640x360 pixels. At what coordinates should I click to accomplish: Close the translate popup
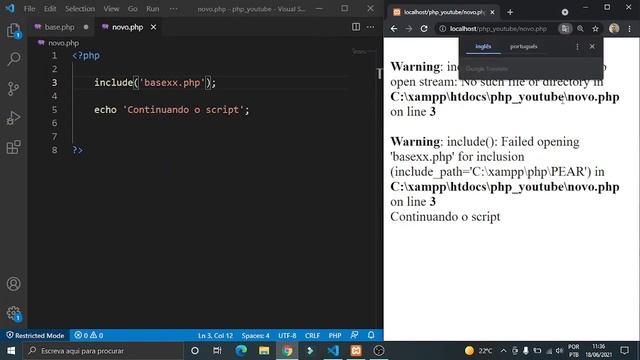pyautogui.click(x=592, y=47)
